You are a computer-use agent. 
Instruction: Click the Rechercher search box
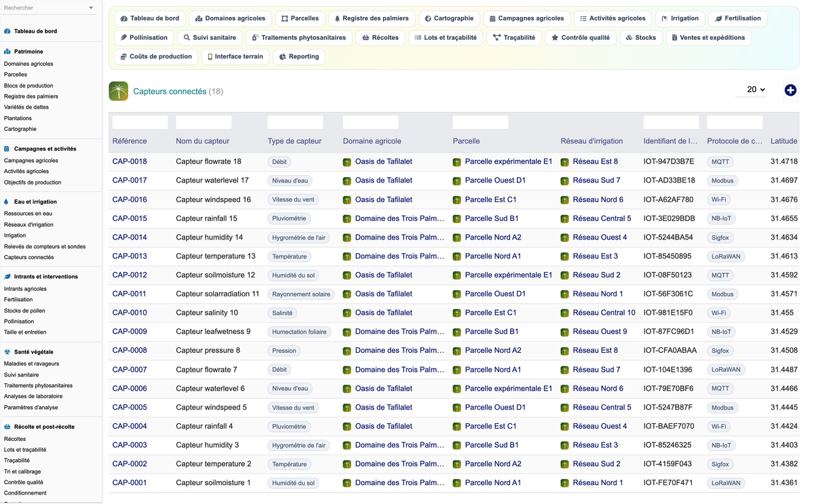[x=45, y=8]
